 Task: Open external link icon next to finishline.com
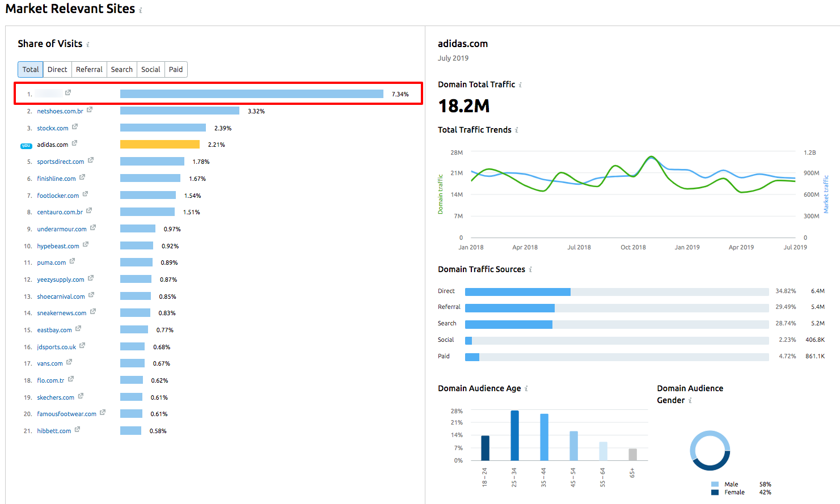82,177
